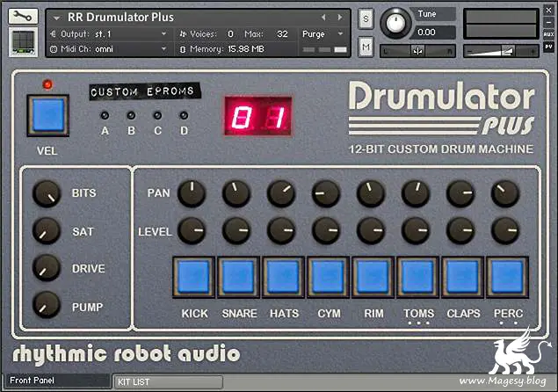Click the HATS pan knob
The height and width of the screenshot is (392, 558).
coord(281,193)
